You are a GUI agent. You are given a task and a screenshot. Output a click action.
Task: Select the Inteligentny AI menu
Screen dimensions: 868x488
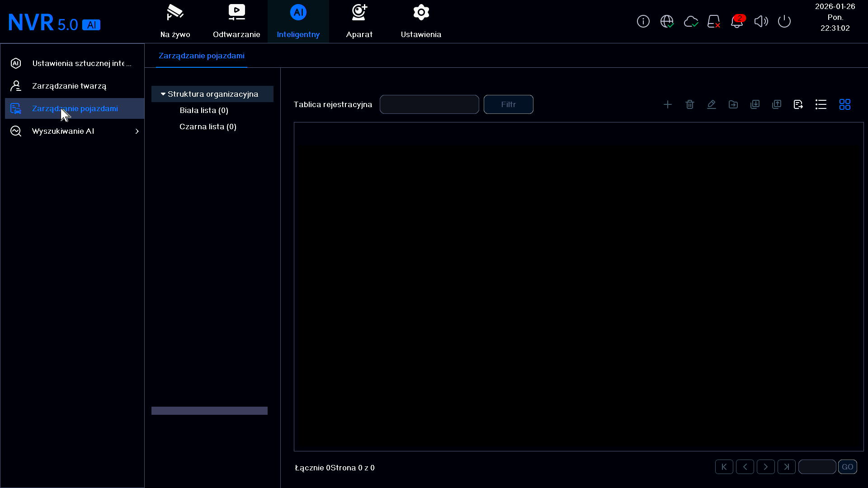pos(298,21)
